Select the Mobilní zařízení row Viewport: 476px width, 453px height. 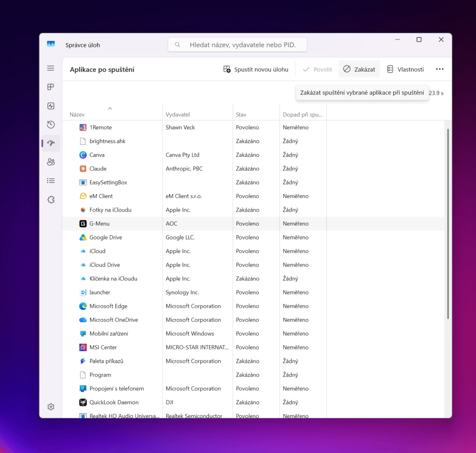coord(253,333)
